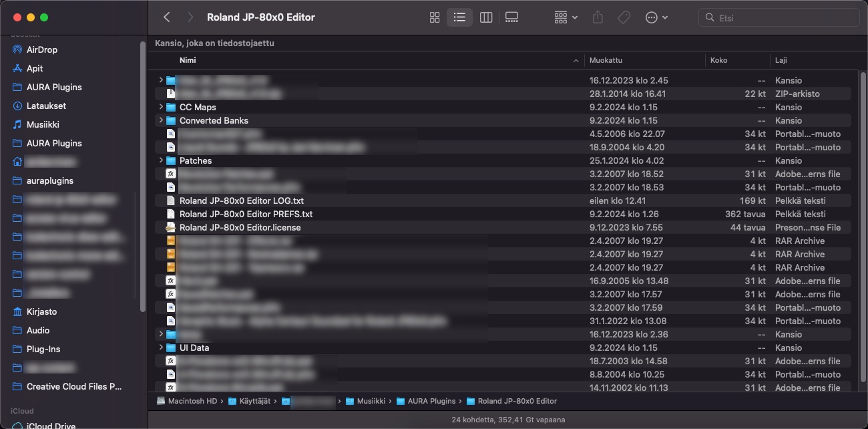The height and width of the screenshot is (429, 868).
Task: Switch to column view
Action: [486, 17]
